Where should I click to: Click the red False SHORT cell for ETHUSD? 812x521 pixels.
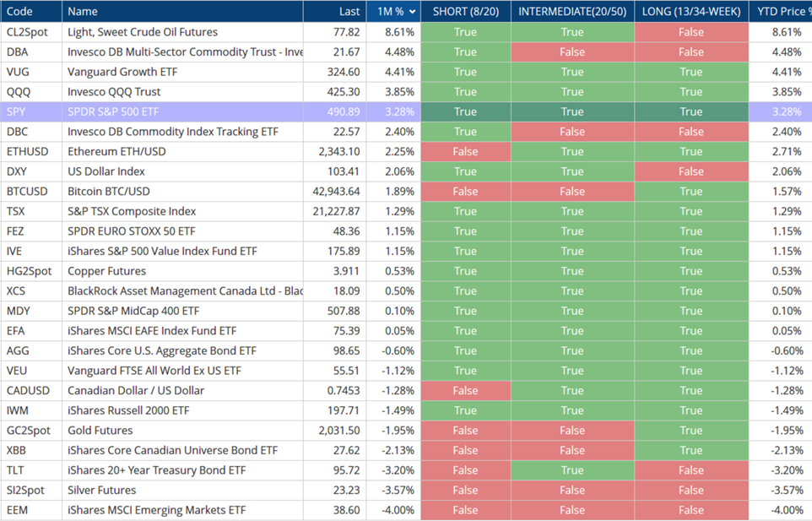tap(465, 152)
